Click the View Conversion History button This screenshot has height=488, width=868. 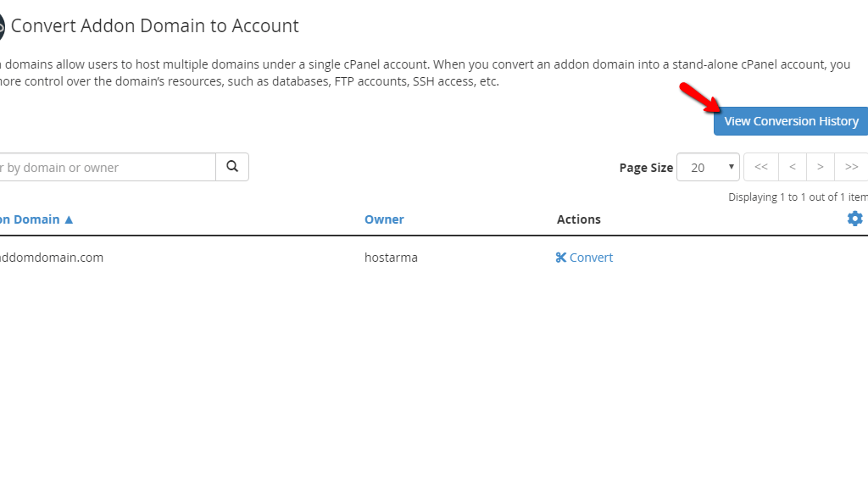point(791,121)
